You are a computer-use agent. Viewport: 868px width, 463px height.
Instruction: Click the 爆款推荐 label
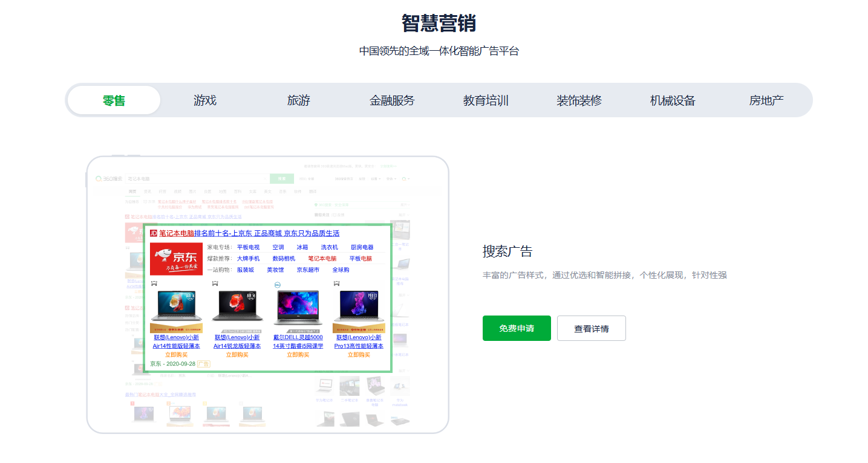[x=220, y=258]
